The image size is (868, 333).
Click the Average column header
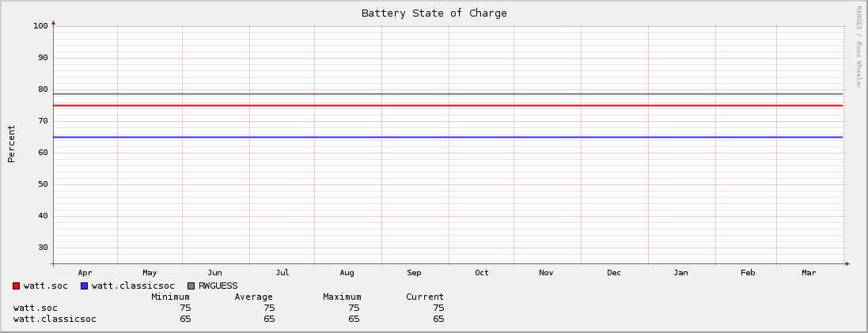click(253, 297)
